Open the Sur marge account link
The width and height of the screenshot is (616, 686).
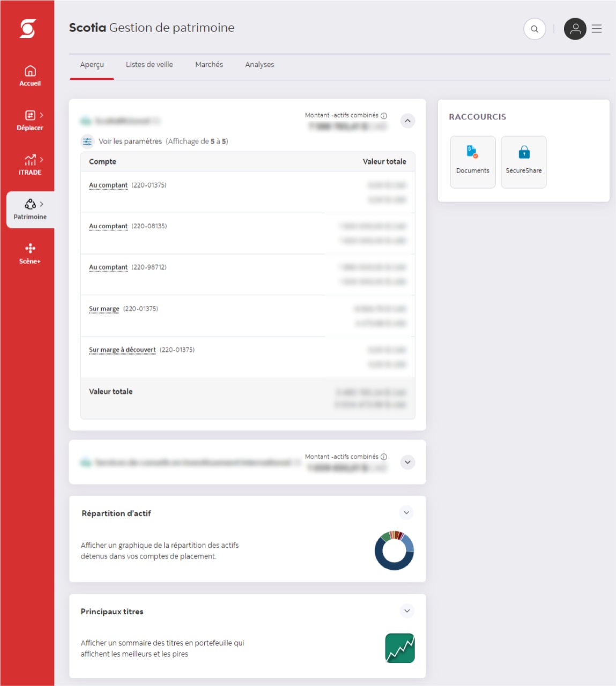tap(104, 309)
